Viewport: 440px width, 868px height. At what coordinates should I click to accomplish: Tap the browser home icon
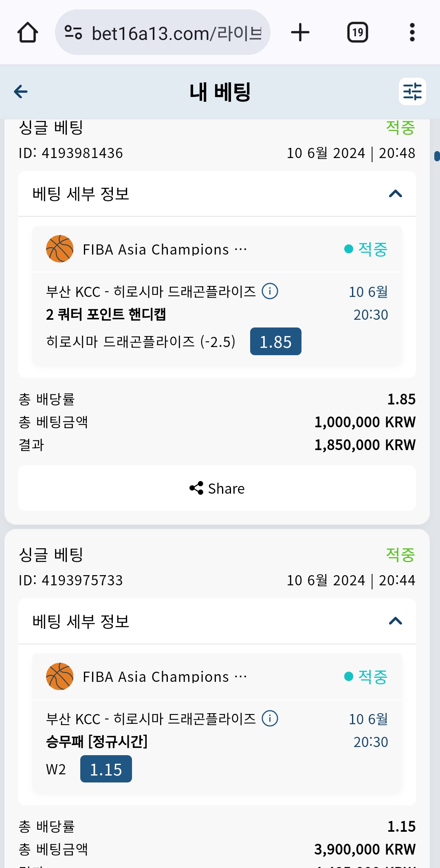(28, 33)
